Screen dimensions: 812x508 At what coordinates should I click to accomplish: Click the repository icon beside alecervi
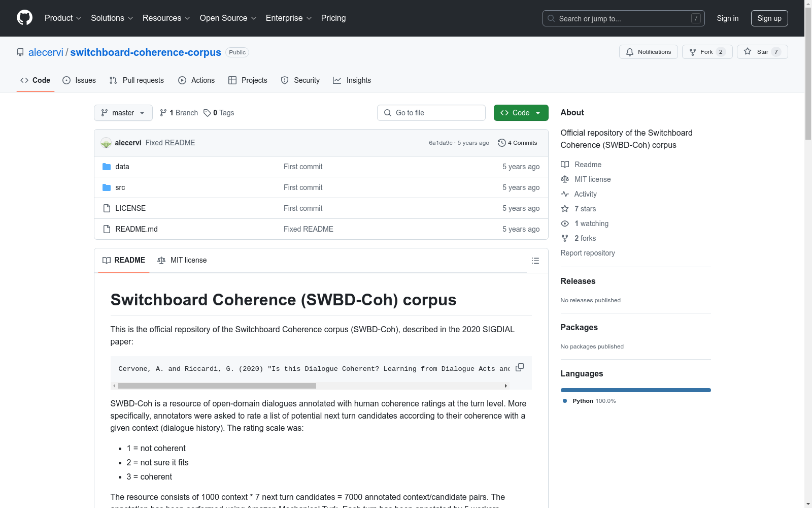[20, 52]
